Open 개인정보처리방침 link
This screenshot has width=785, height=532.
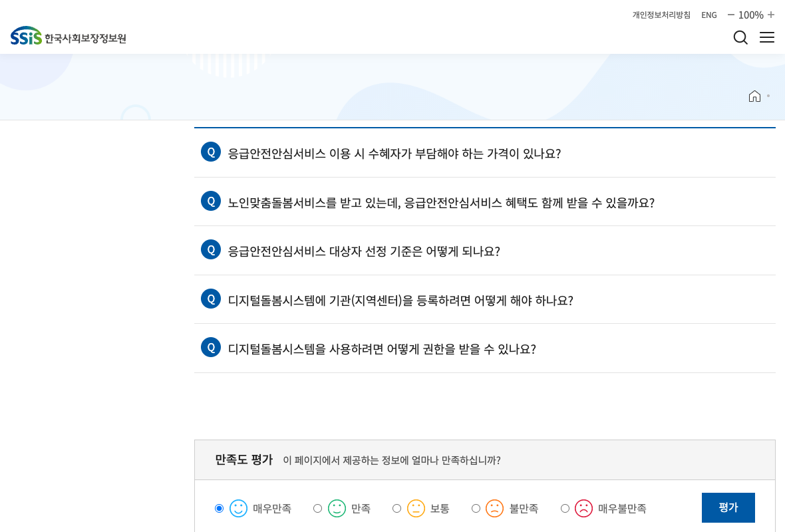pos(661,15)
